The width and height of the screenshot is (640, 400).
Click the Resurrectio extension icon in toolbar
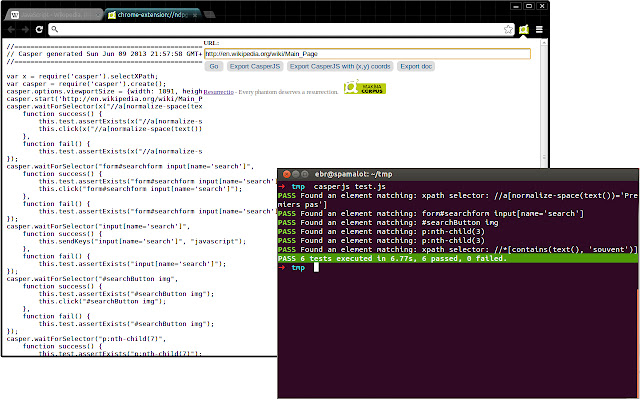[523, 30]
